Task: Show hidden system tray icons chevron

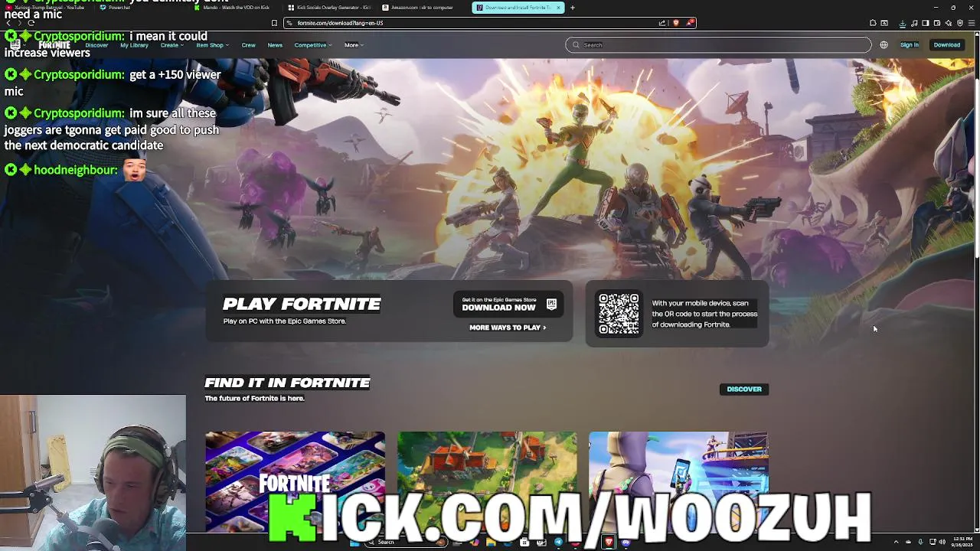Action: (x=897, y=543)
